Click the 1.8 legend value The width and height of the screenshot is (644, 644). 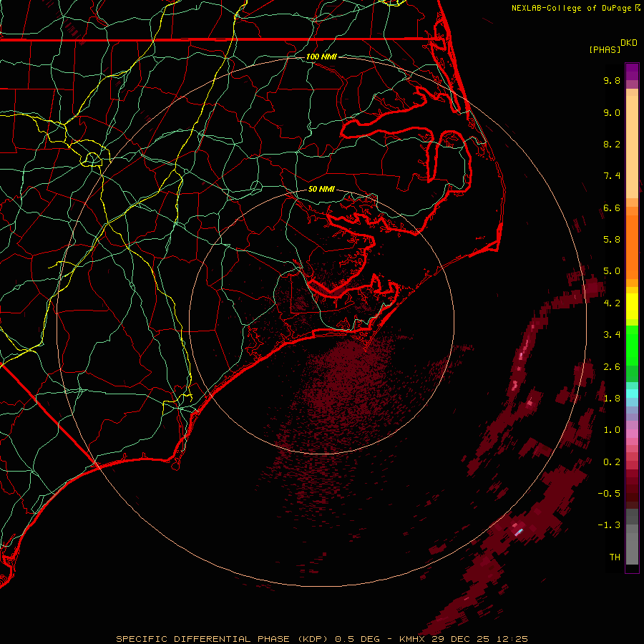pyautogui.click(x=612, y=399)
